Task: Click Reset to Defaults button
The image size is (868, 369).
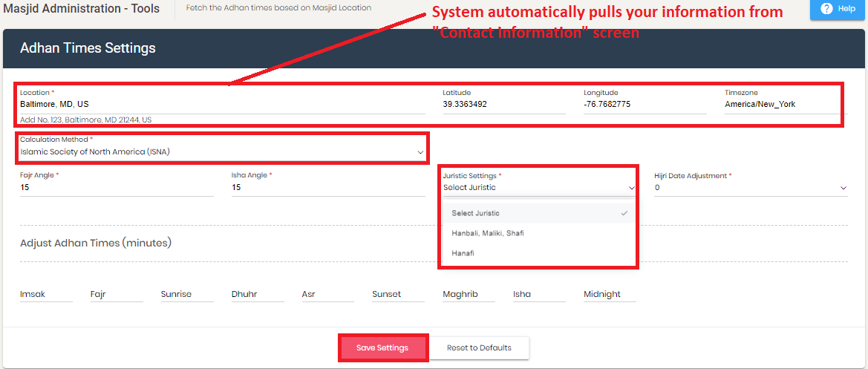Action: (x=480, y=348)
